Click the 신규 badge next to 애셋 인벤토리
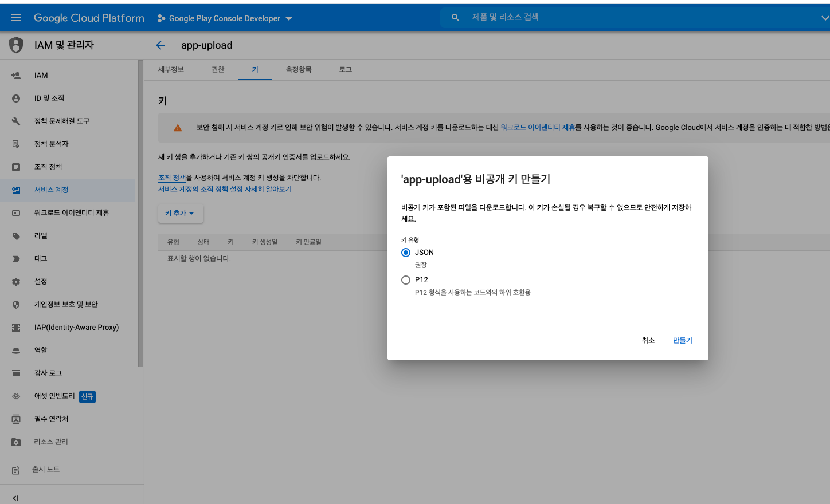The width and height of the screenshot is (830, 504). [87, 396]
